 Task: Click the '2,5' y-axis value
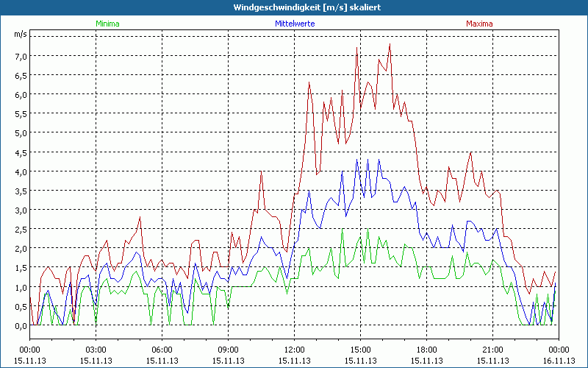(21, 229)
